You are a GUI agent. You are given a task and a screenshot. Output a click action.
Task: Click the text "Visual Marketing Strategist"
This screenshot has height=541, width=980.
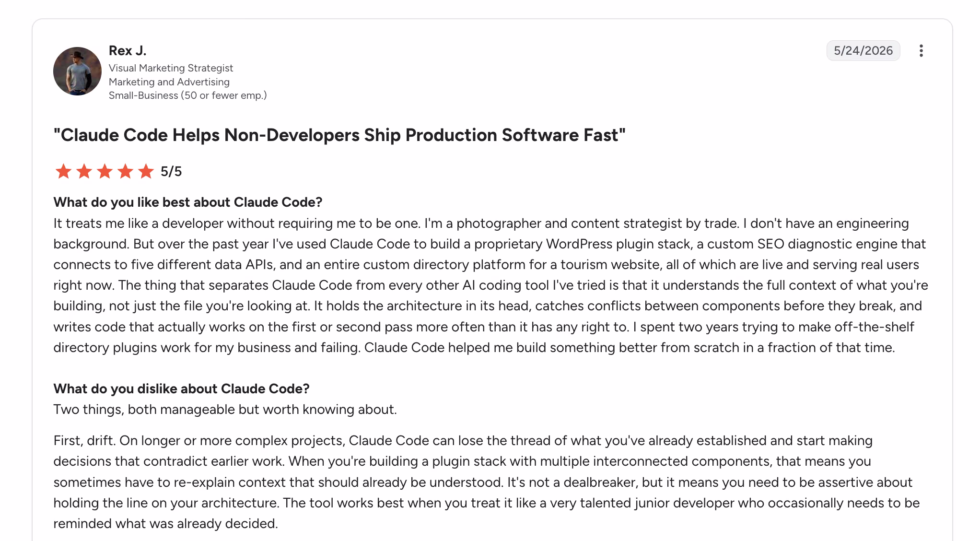click(x=171, y=68)
